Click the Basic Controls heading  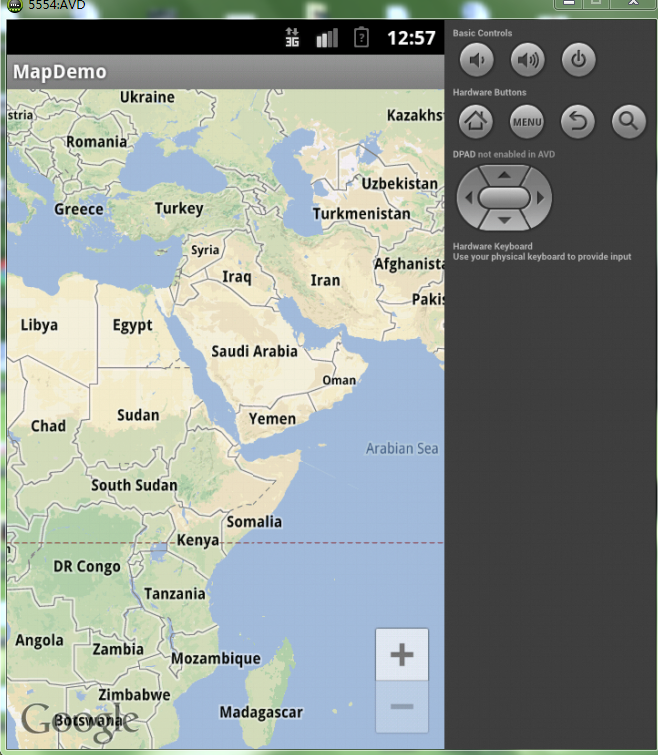pos(482,33)
